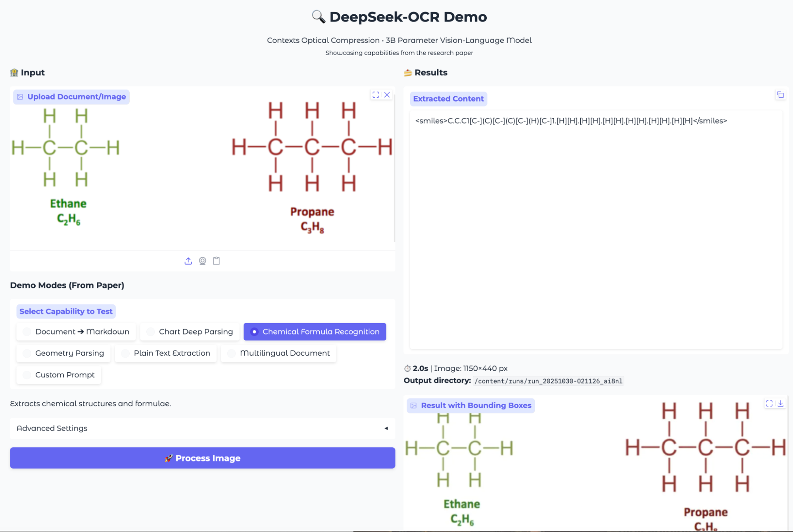Select Plain Text Extraction mode
The width and height of the screenshot is (793, 532).
(x=166, y=353)
